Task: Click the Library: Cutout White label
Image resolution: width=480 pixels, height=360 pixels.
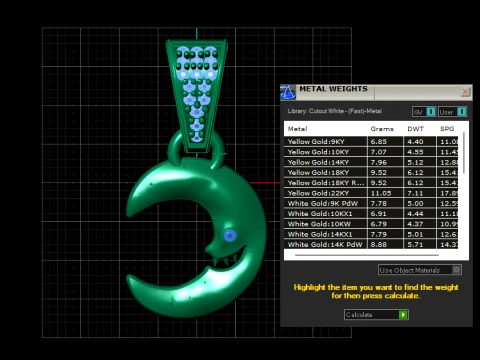Action: (335, 111)
